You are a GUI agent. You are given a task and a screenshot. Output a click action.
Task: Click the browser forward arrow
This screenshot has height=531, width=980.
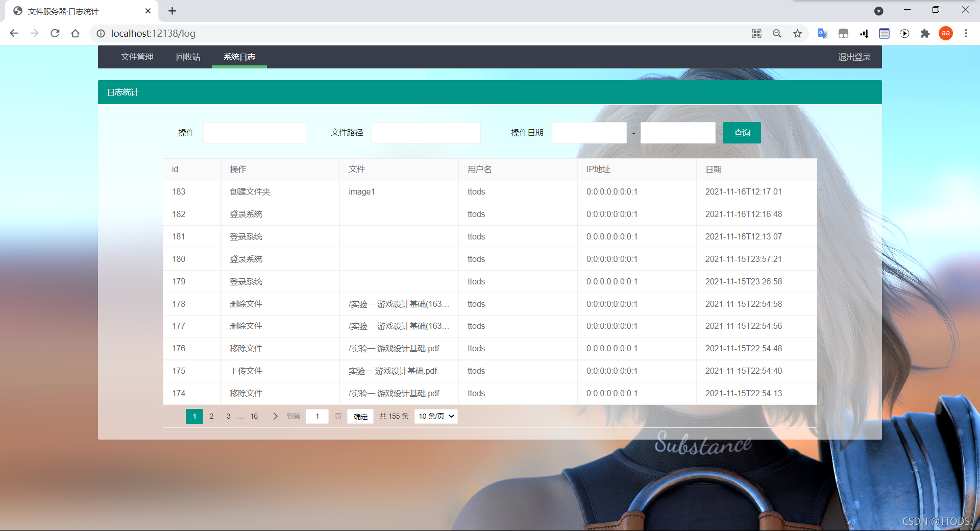coord(34,33)
